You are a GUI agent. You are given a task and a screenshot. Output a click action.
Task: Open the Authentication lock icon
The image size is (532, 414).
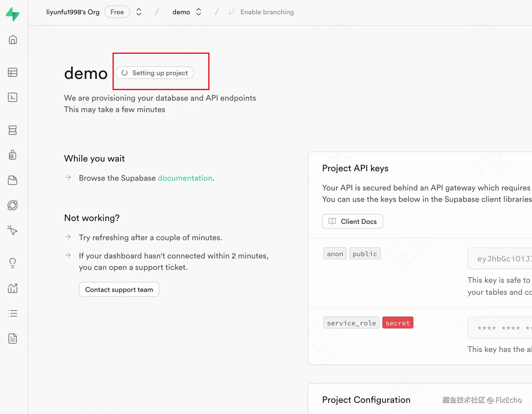click(x=13, y=155)
